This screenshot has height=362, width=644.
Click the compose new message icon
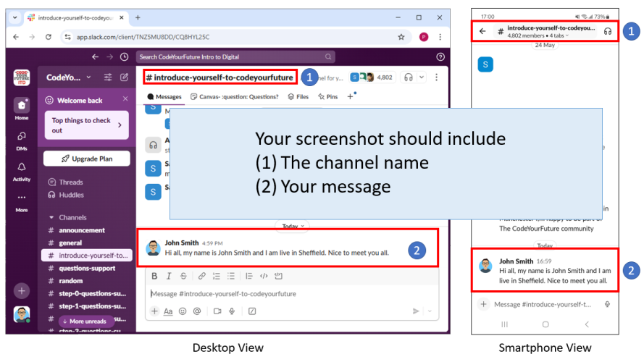(124, 77)
